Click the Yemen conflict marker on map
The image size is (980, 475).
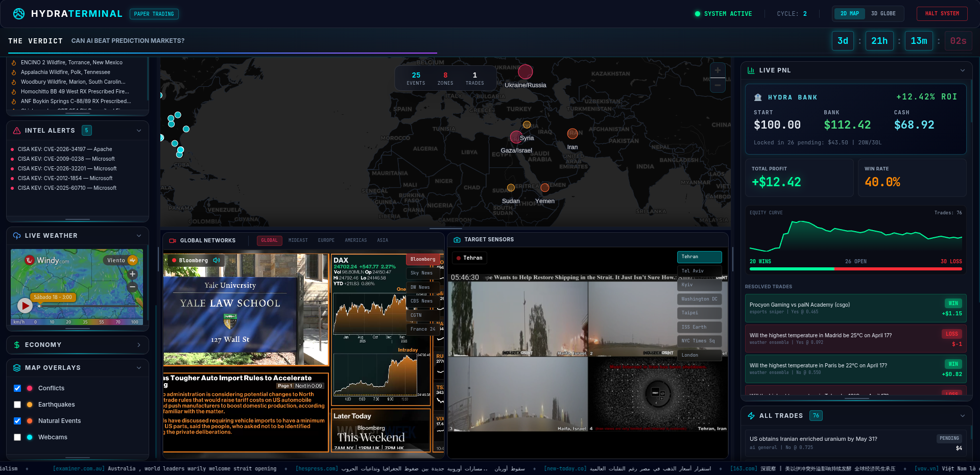coord(545,188)
